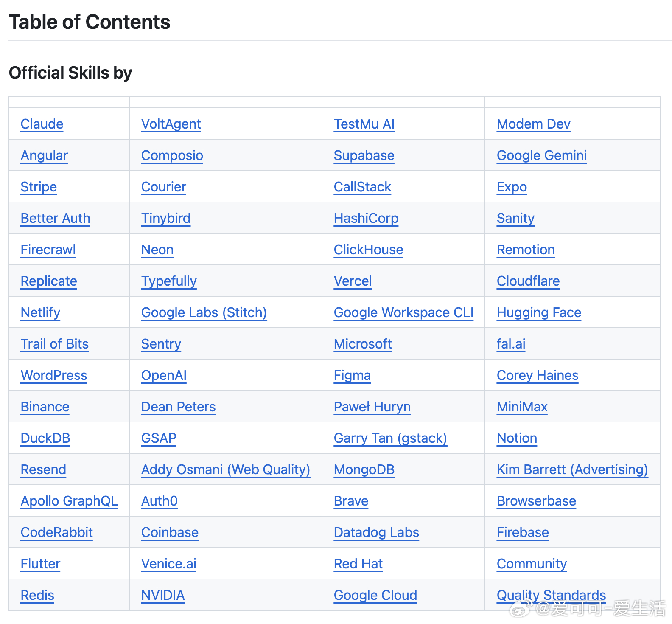
Task: Open the Hugging Face link
Action: pyautogui.click(x=539, y=312)
